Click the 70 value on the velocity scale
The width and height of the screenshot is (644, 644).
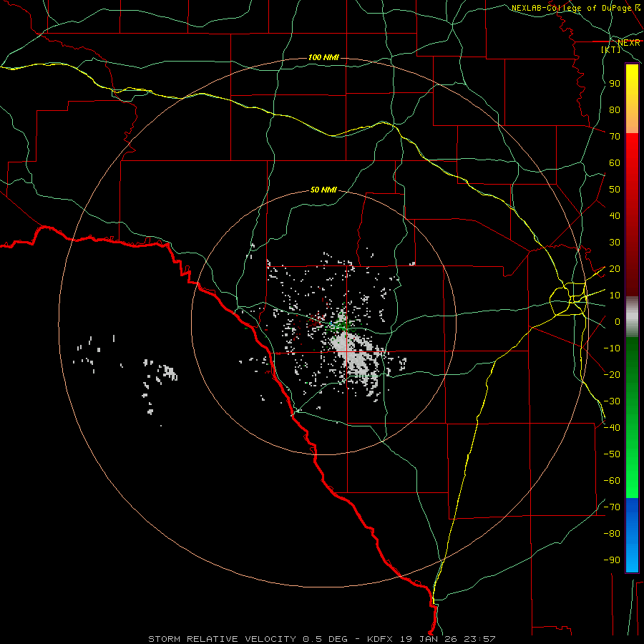pos(615,137)
